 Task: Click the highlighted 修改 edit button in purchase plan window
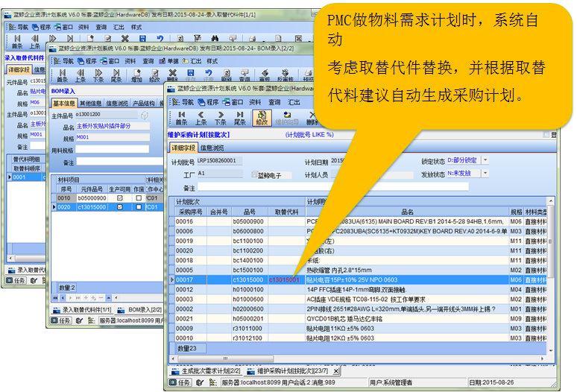(x=262, y=118)
